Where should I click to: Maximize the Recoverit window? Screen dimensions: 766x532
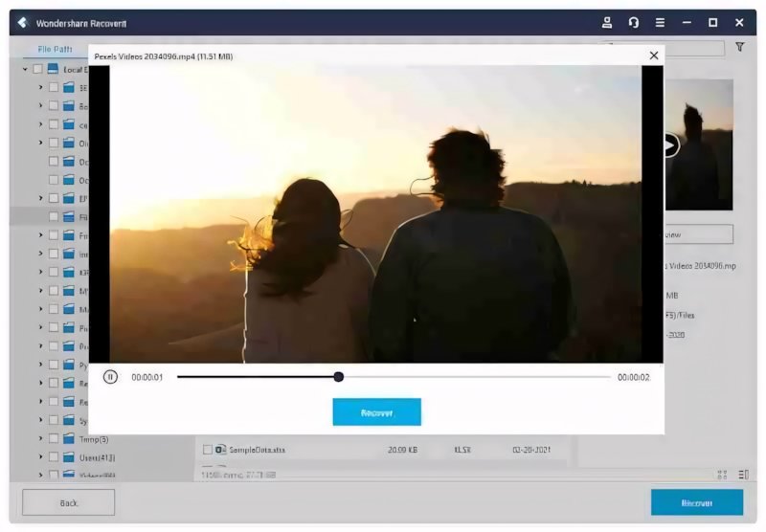coord(712,22)
